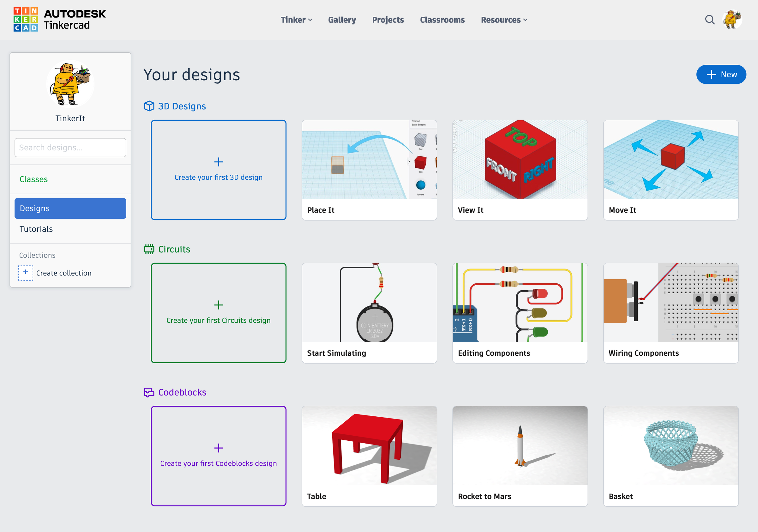Click the 3D Designs cube icon

click(x=150, y=106)
